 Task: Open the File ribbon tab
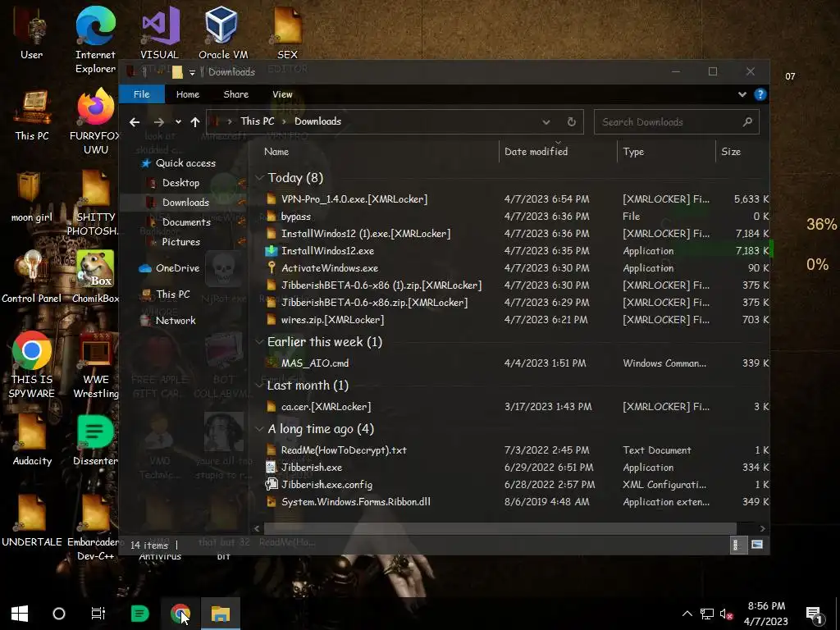[x=141, y=94]
